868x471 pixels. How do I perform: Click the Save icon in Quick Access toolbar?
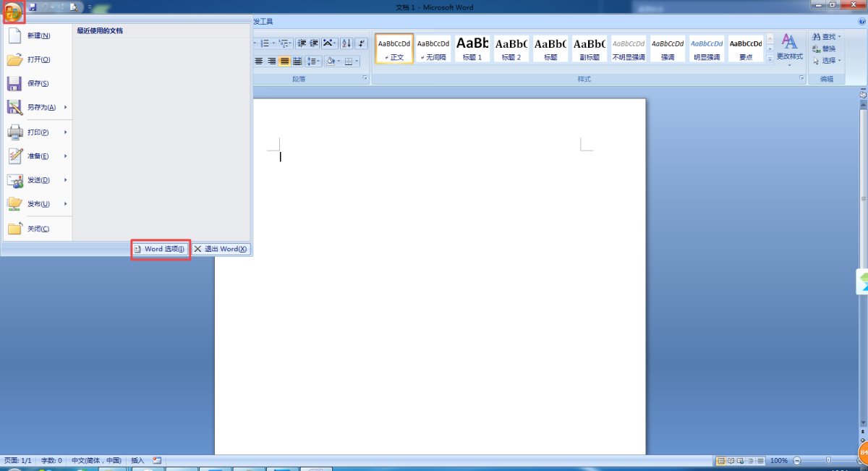click(x=33, y=7)
